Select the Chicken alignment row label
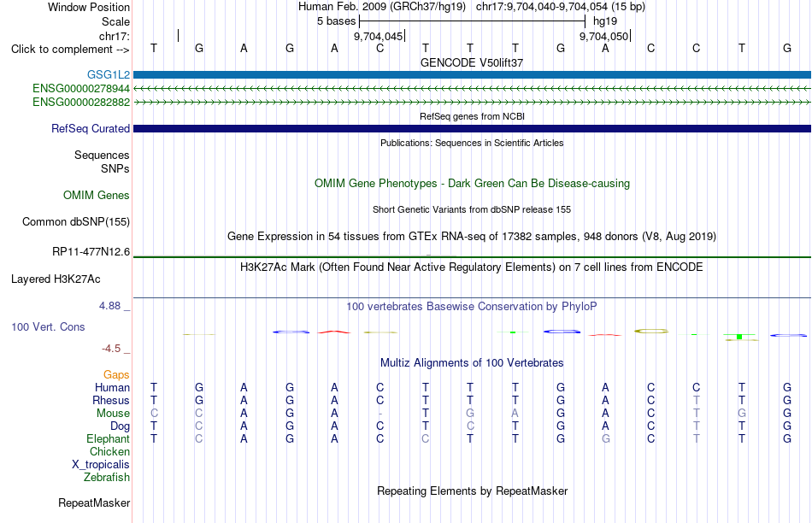This screenshot has height=523, width=812. click(109, 451)
